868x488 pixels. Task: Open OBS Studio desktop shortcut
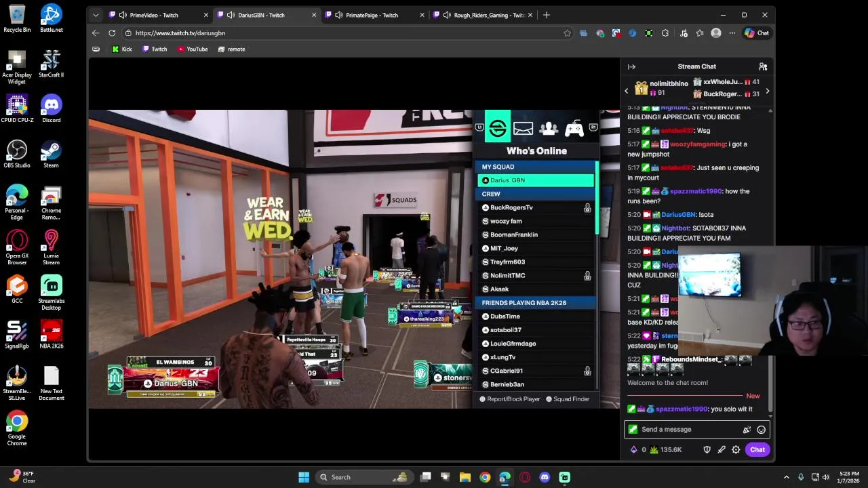click(17, 155)
